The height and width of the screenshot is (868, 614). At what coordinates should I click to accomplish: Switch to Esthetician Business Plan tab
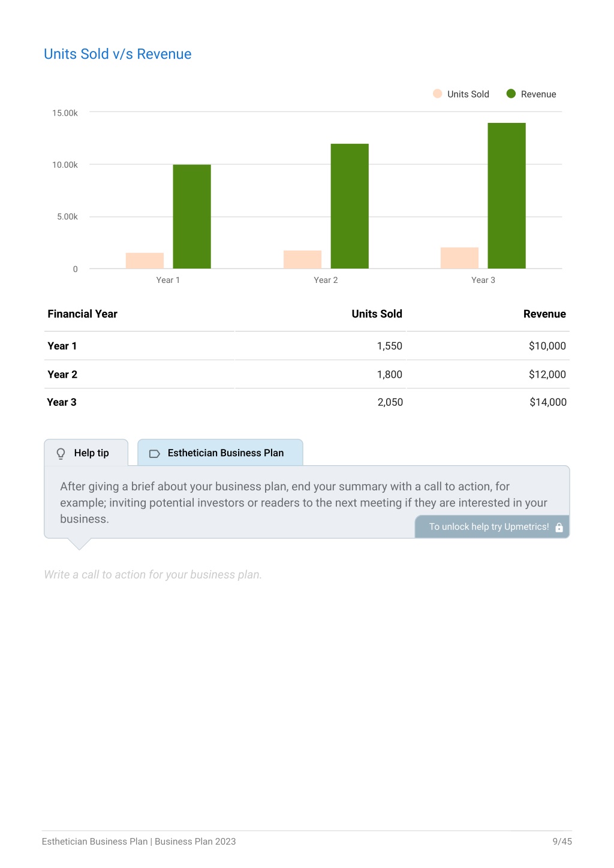pos(220,453)
